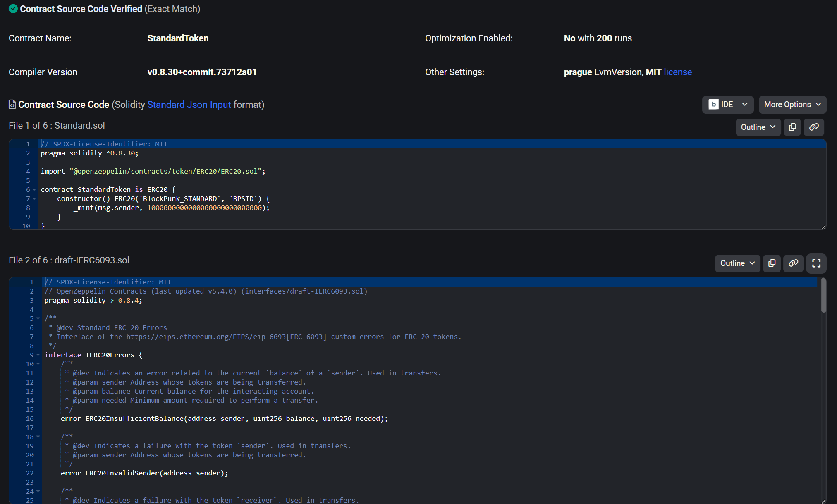837x504 pixels.
Task: Fold comment block at line 5 of draft-IERC6093.sol
Action: click(38, 318)
